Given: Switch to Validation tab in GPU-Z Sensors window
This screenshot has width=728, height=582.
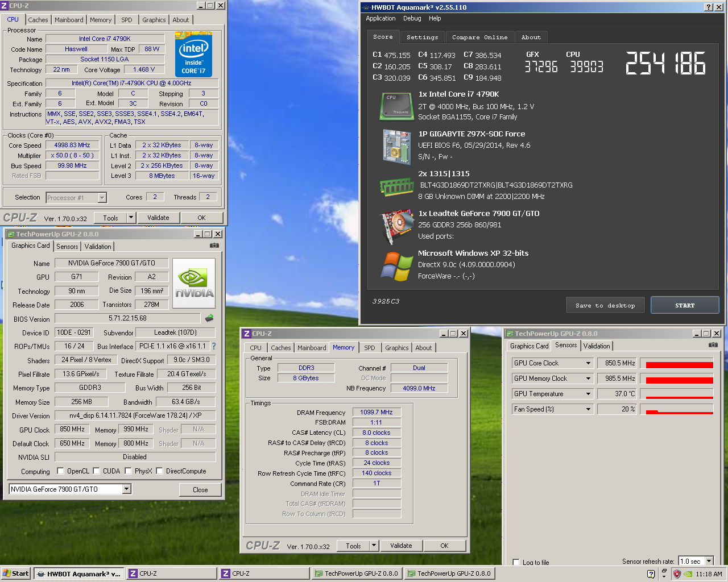Looking at the screenshot, I should coord(597,346).
